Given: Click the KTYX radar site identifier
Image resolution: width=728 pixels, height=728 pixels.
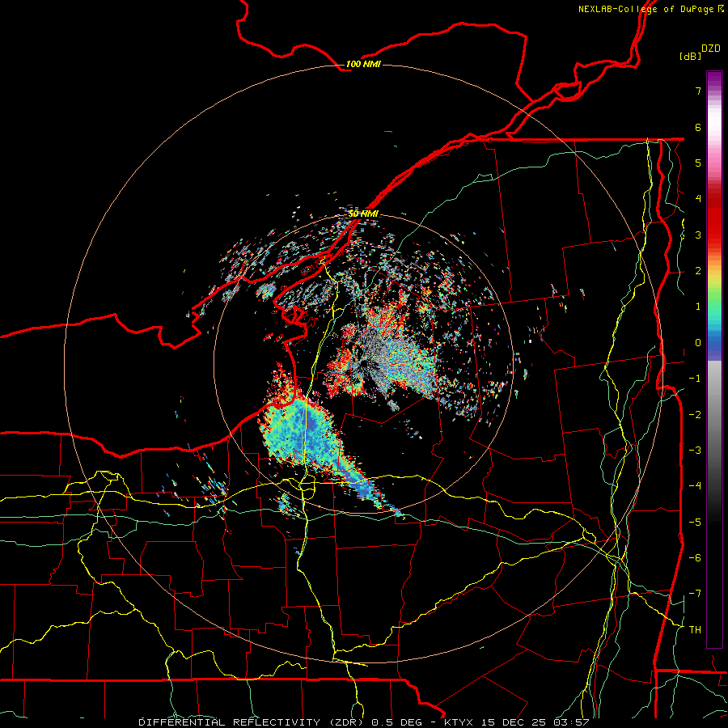Looking at the screenshot, I should [459, 722].
